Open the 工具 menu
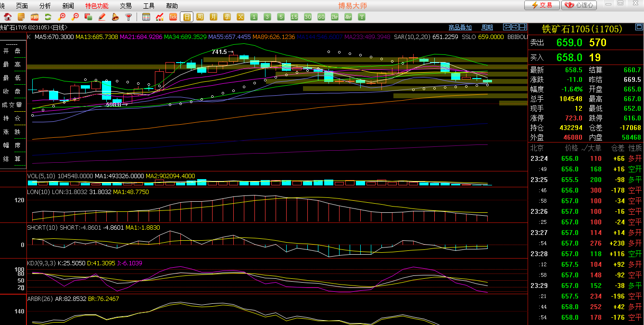 [x=149, y=6]
